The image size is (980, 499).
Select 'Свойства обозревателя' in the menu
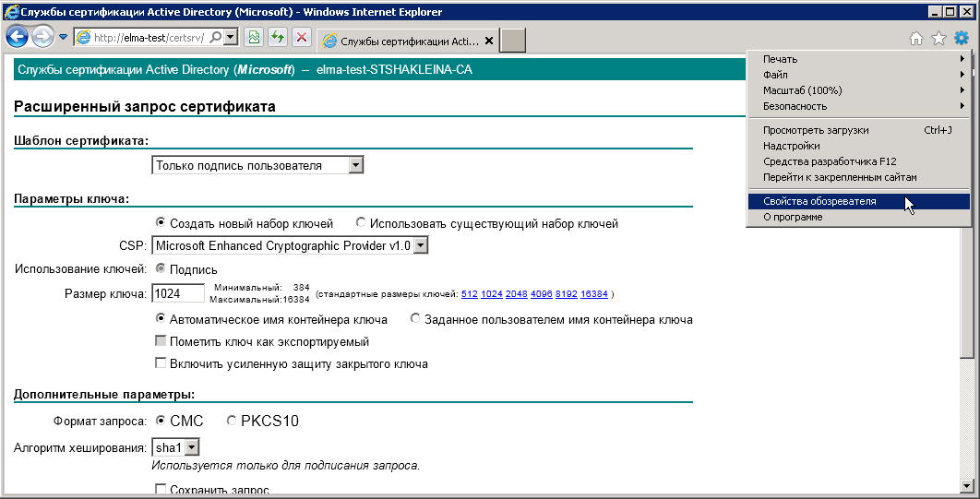819,201
